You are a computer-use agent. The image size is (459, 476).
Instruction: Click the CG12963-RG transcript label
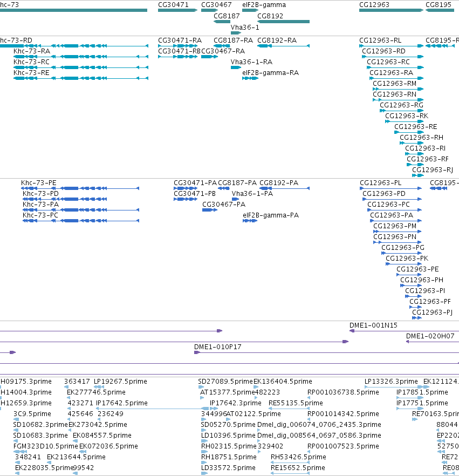(402, 105)
